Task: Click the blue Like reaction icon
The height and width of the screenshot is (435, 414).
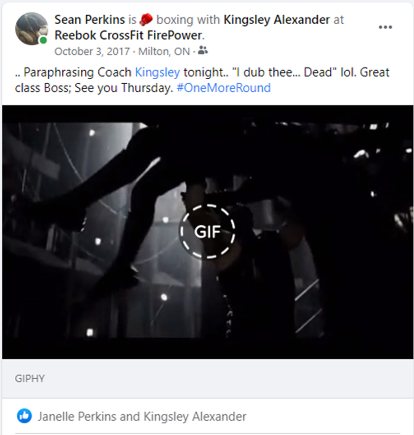Action: pyautogui.click(x=24, y=416)
